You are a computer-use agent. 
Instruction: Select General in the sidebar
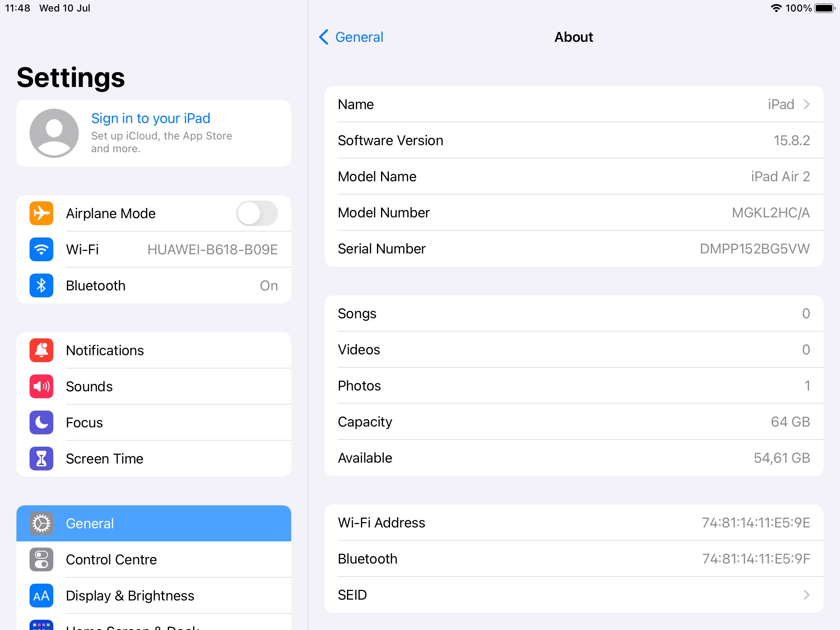pyautogui.click(x=154, y=523)
